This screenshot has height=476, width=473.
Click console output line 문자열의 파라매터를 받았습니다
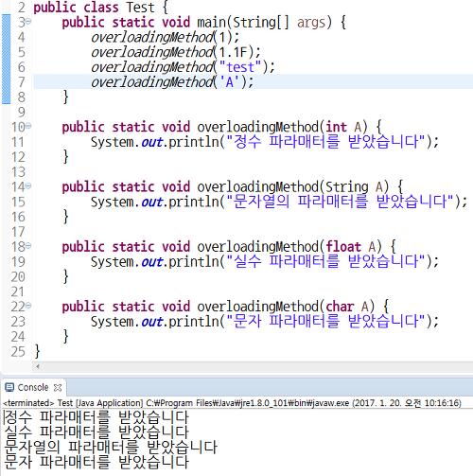click(x=111, y=447)
